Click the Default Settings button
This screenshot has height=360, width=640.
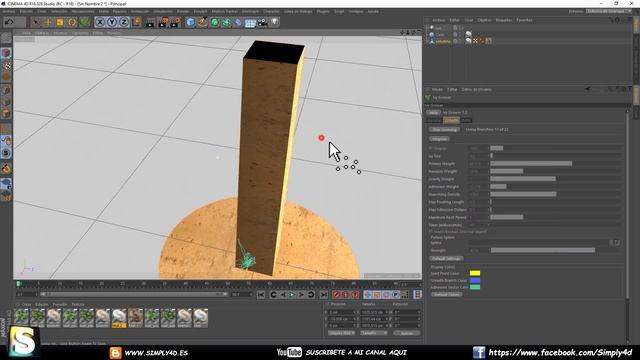click(447, 258)
